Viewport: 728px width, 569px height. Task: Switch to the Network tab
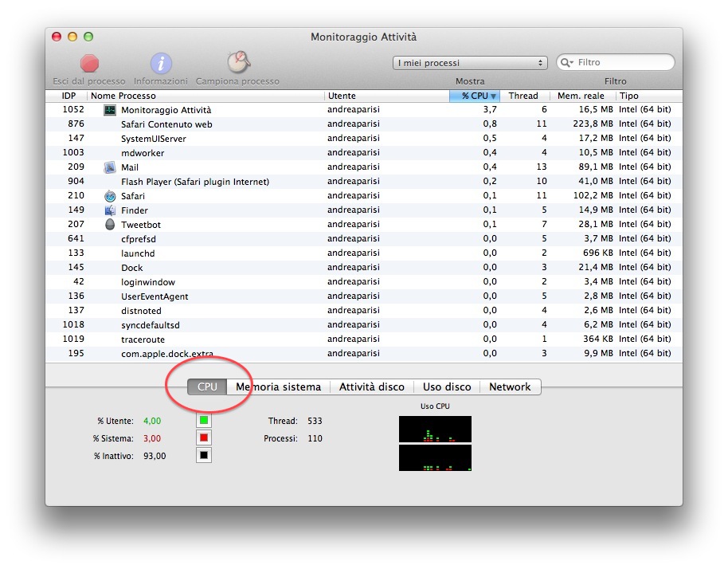(x=510, y=387)
